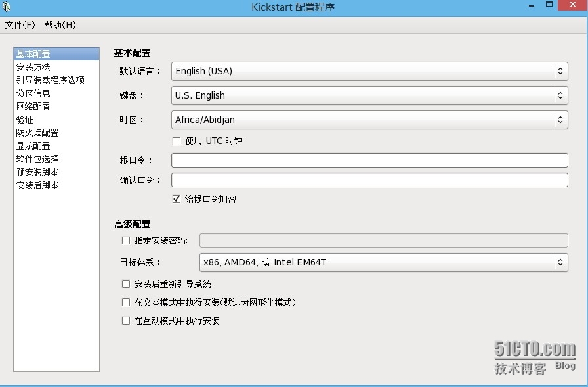
Task: Open 软件包选择 section
Action: click(56, 159)
